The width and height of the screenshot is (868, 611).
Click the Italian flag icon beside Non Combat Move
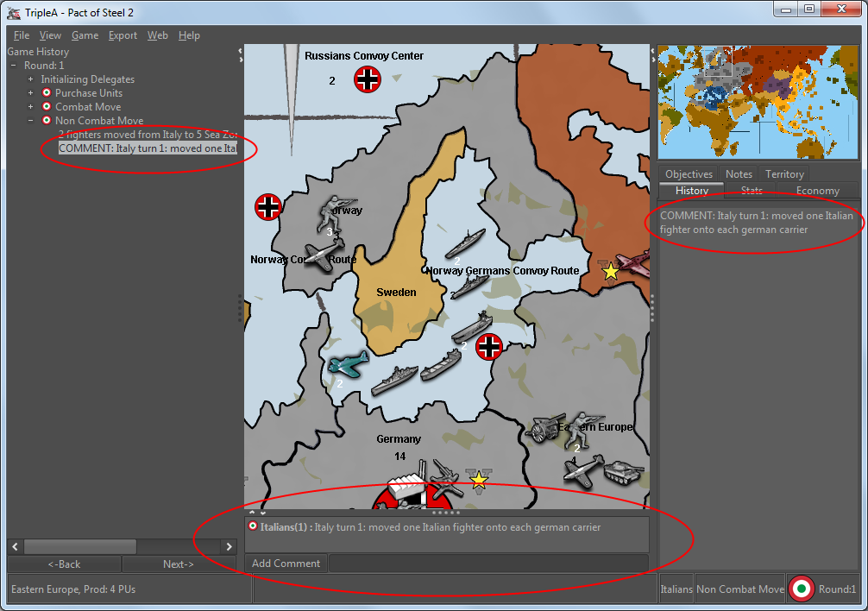coord(47,120)
